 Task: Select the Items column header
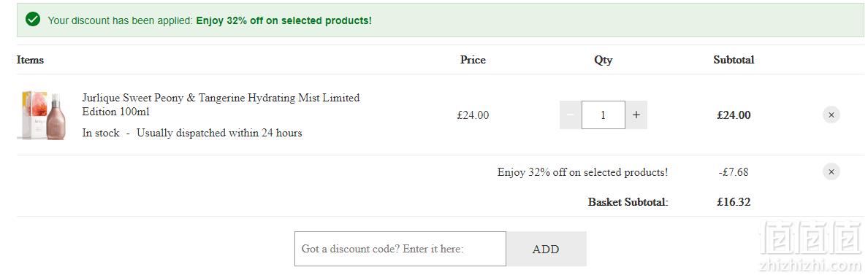pyautogui.click(x=30, y=60)
